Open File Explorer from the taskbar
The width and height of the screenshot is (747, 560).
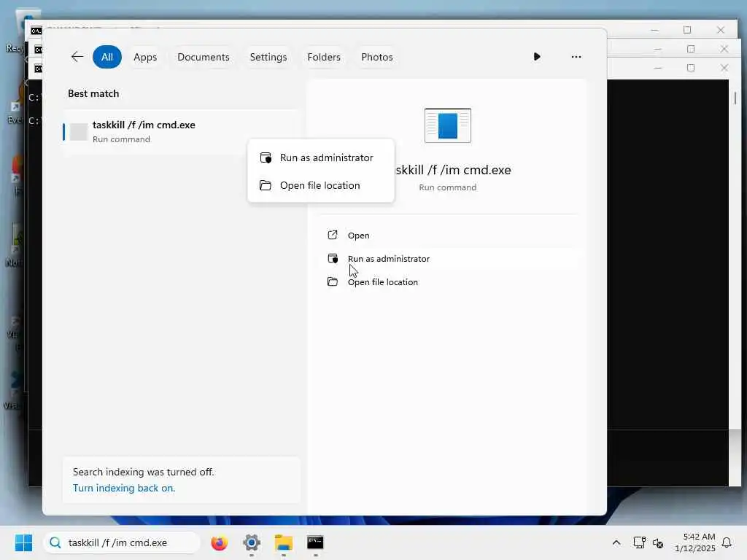point(284,542)
